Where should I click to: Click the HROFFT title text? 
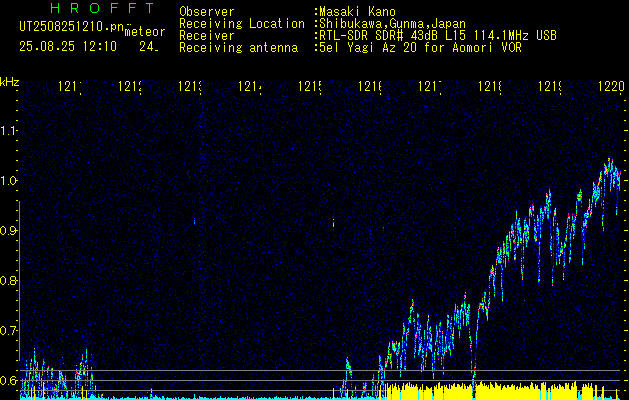[x=102, y=8]
